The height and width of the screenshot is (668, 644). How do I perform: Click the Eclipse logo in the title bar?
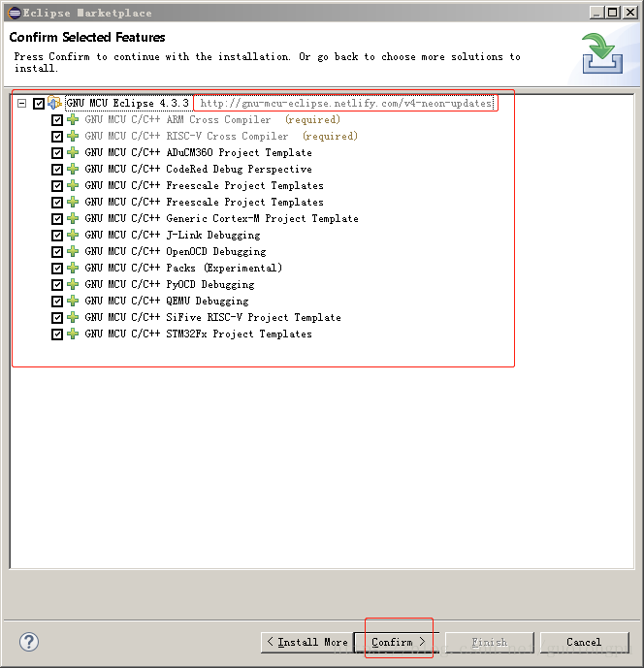pos(15,13)
